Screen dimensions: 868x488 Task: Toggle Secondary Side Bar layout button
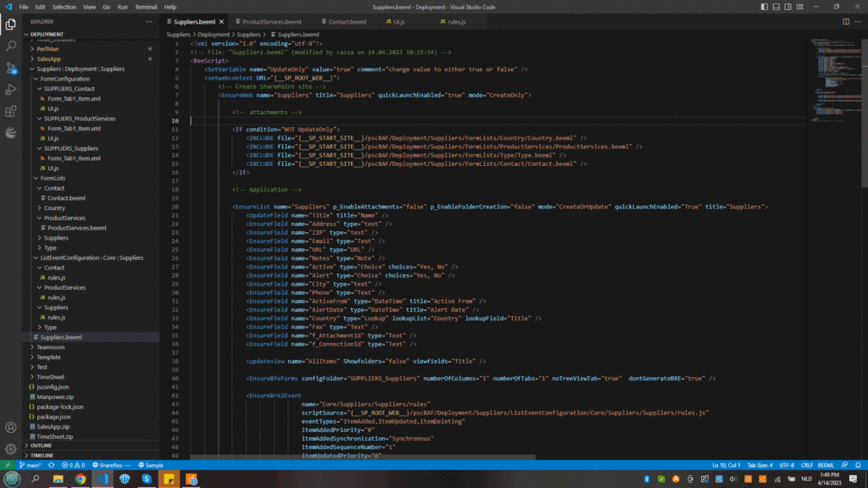787,7
